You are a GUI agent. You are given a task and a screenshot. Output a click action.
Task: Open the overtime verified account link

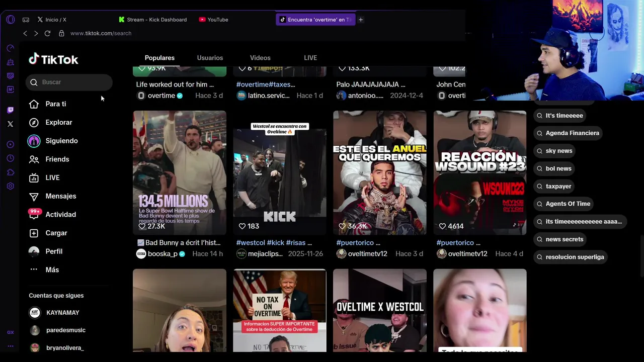click(x=162, y=96)
